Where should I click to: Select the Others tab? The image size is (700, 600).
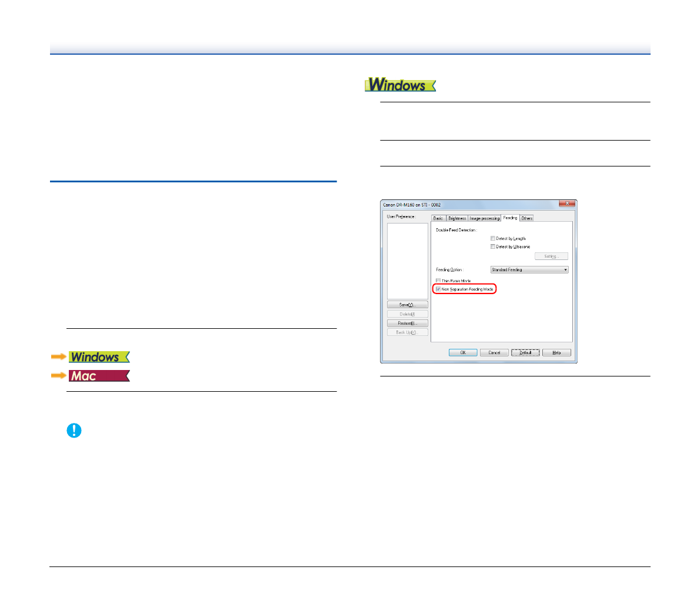(x=527, y=218)
